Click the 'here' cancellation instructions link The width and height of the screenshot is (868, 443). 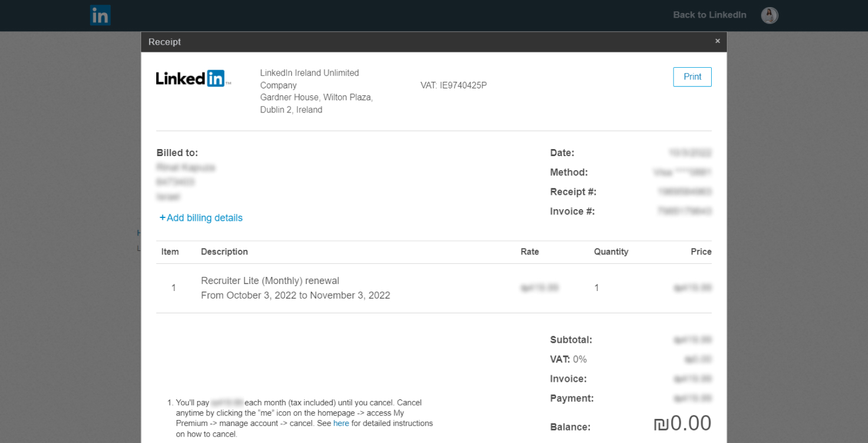(x=341, y=423)
